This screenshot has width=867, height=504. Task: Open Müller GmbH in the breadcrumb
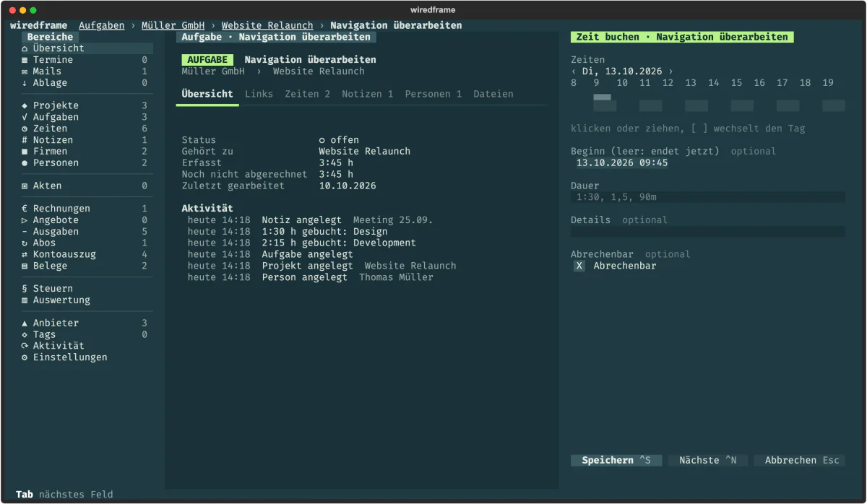(173, 25)
